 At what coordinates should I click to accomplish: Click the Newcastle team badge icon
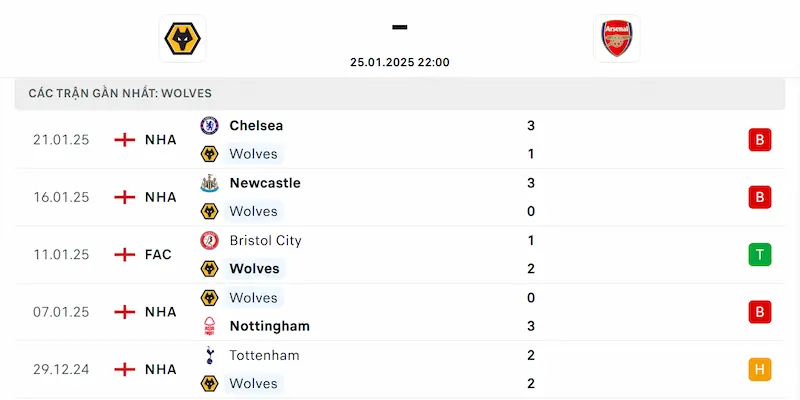click(x=210, y=183)
